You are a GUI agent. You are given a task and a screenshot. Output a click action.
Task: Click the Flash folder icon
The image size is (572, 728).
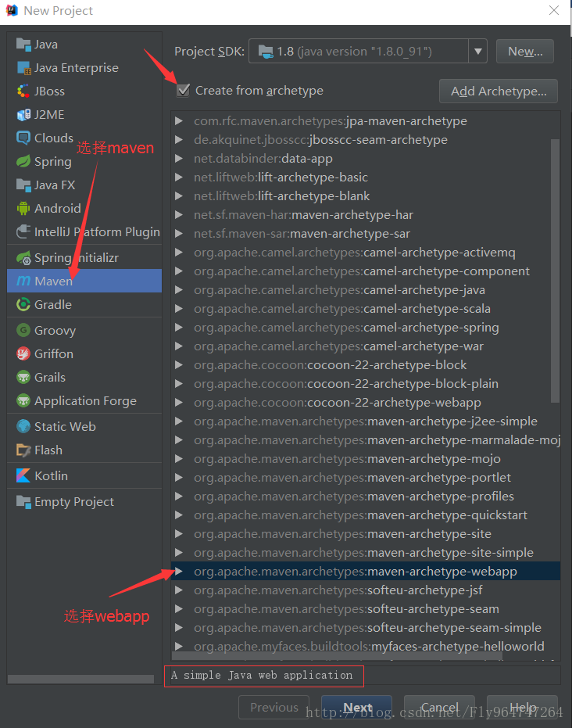pyautogui.click(x=23, y=450)
